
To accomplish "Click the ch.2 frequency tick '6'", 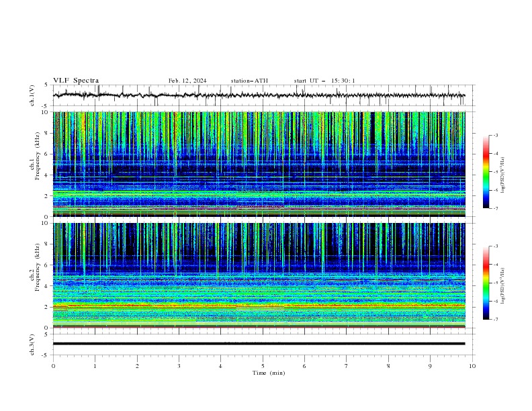I will pyautogui.click(x=48, y=265).
